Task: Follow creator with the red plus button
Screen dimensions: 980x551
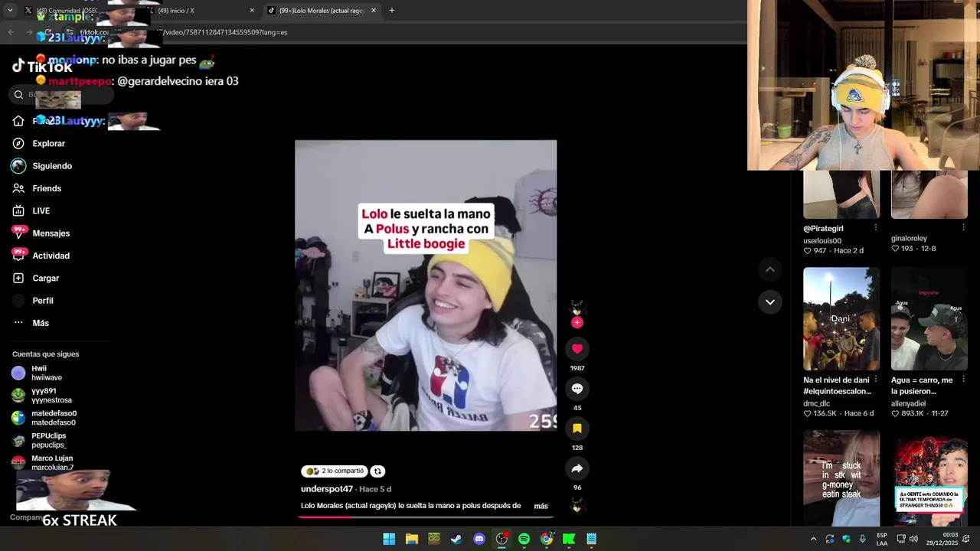Action: 577,323
